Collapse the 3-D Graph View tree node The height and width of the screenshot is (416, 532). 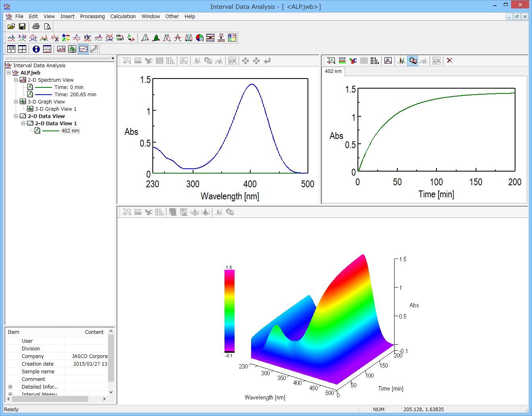pyautogui.click(x=16, y=101)
